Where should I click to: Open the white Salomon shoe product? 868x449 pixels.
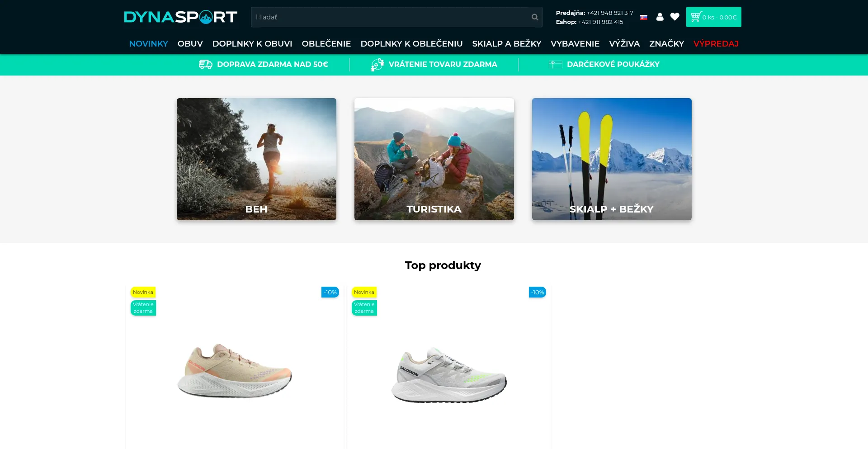tap(449, 375)
